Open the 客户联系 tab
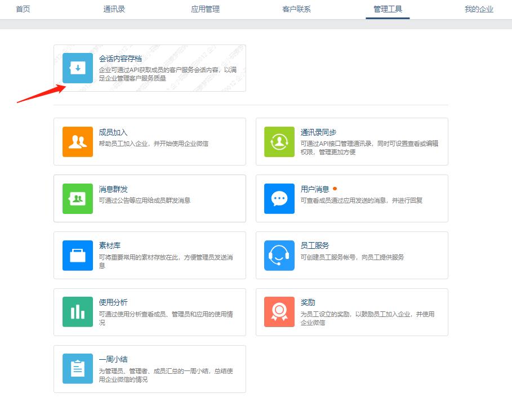512x420 pixels. tap(296, 9)
